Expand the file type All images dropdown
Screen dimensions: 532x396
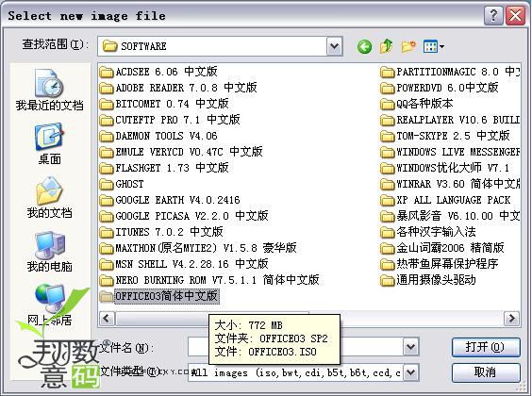pos(411,372)
